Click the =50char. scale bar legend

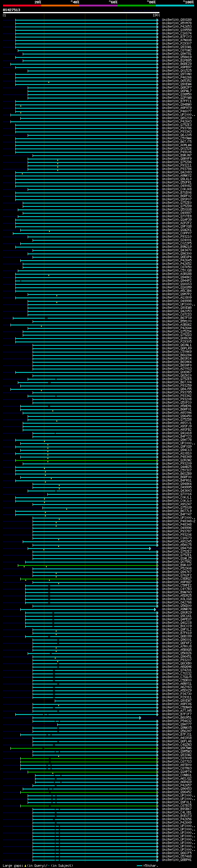click(x=148, y=865)
